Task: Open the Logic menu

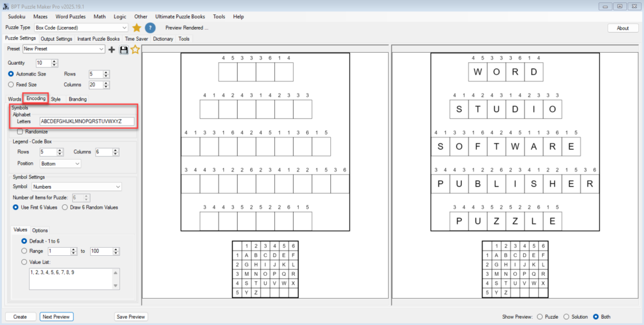Action: click(x=120, y=16)
